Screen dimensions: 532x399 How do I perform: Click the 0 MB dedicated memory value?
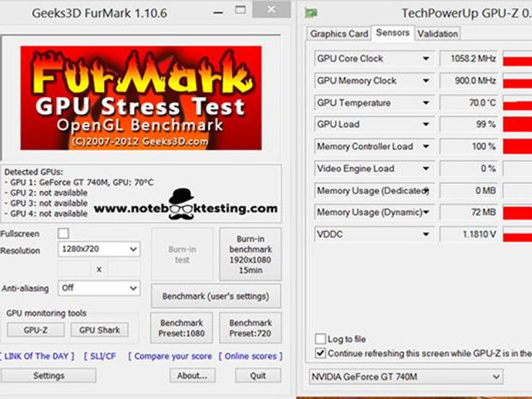tap(469, 190)
